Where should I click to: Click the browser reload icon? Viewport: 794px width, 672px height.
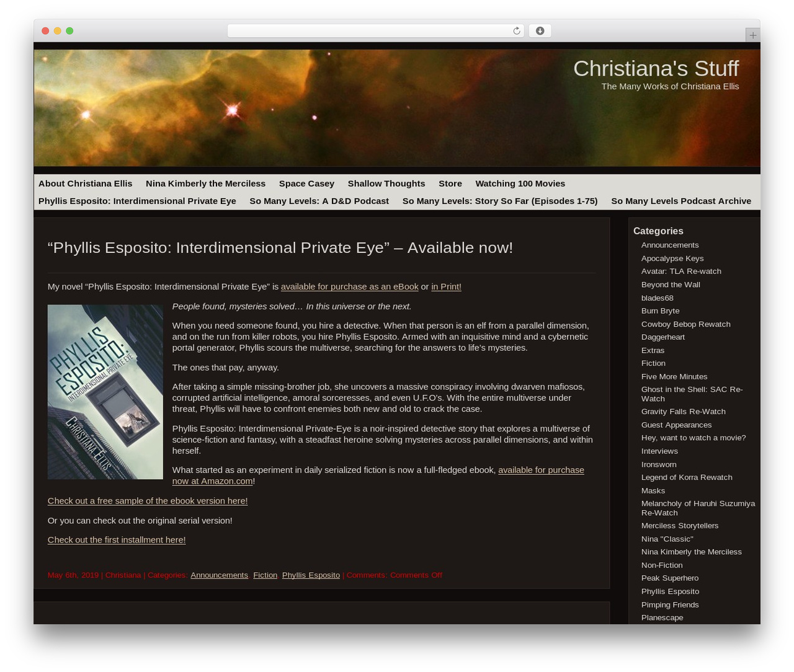click(516, 31)
